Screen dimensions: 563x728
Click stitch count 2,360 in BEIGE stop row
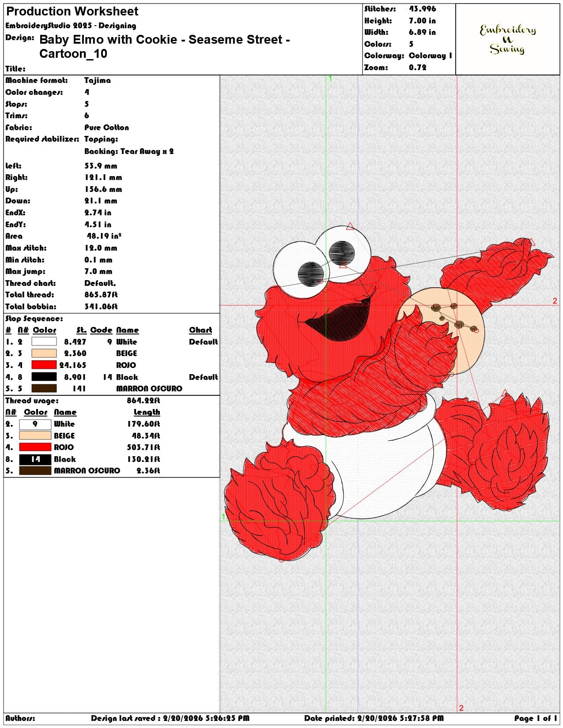pyautogui.click(x=75, y=353)
